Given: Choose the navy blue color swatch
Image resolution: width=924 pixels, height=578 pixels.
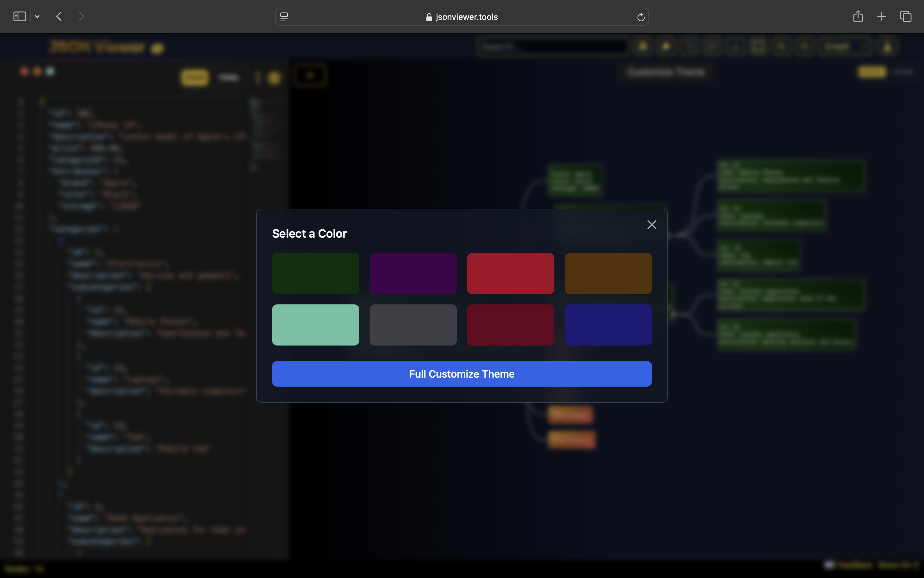Looking at the screenshot, I should [x=608, y=325].
